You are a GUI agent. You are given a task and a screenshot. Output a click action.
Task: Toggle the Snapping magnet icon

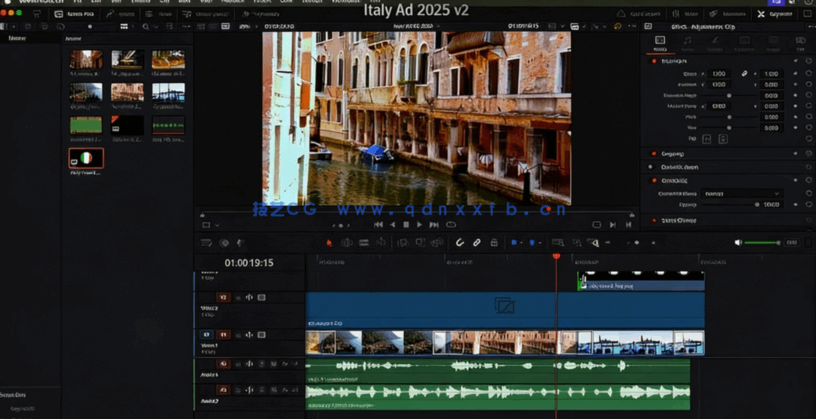tap(460, 243)
